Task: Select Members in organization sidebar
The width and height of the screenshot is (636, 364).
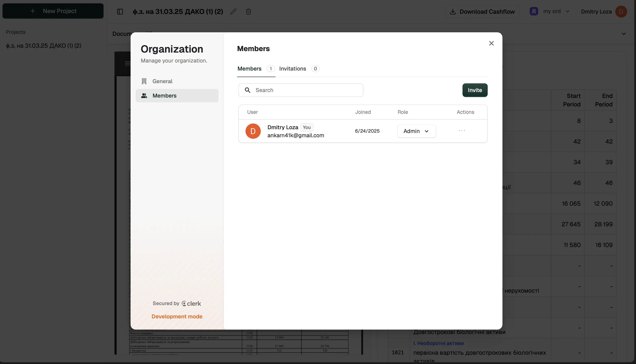Action: coord(164,95)
